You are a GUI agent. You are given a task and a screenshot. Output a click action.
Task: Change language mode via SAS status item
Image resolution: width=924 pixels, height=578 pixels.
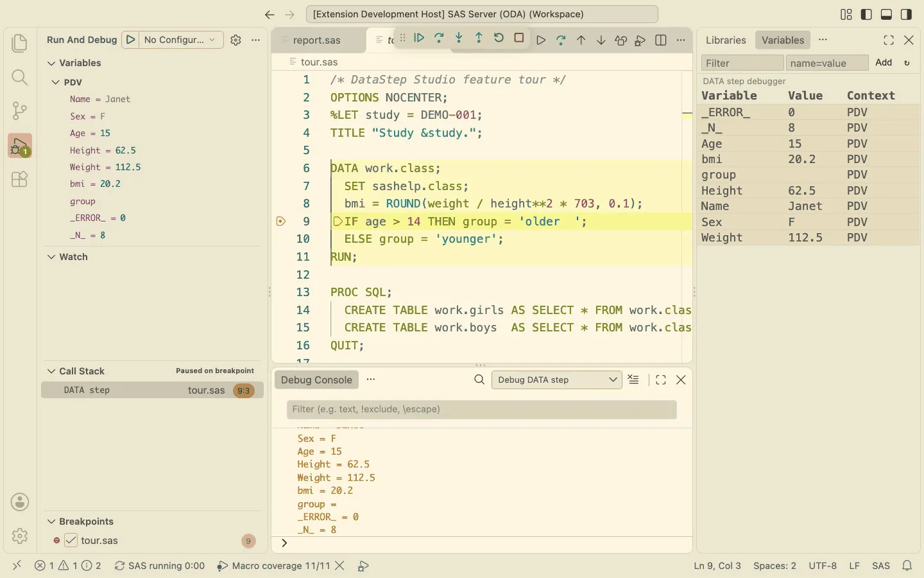point(881,566)
